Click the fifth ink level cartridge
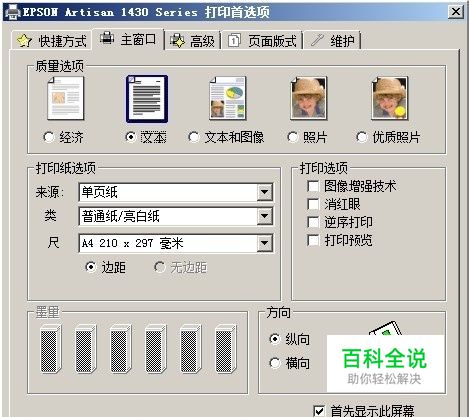Screen dimensions: 469x417 click(191, 349)
